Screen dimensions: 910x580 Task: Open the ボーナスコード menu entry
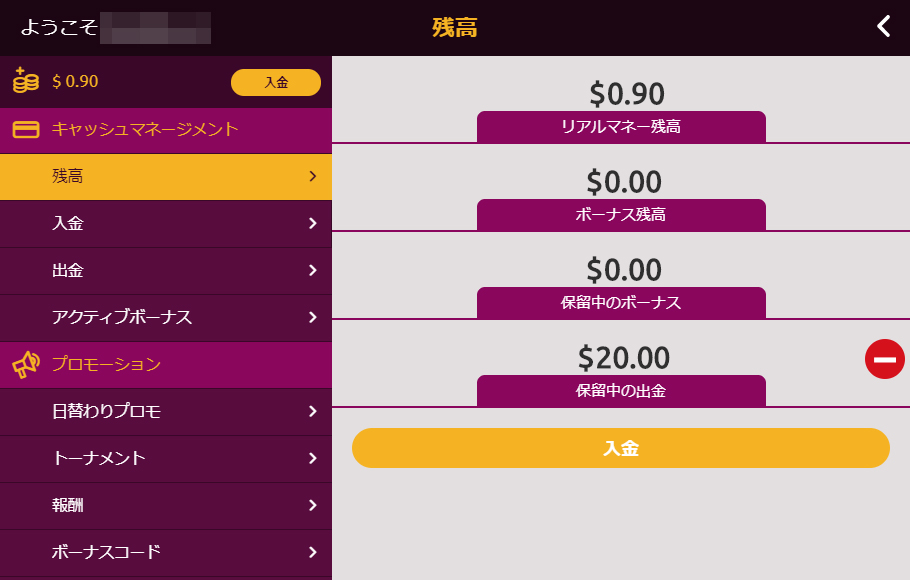(166, 553)
